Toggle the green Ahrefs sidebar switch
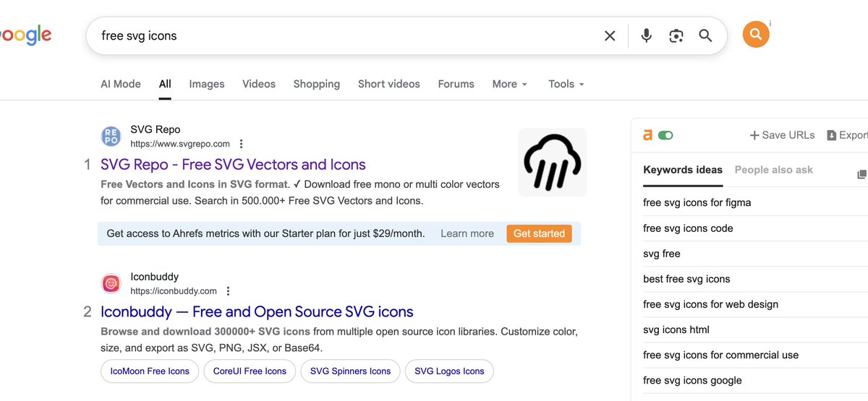Image resolution: width=868 pixels, height=401 pixels. coord(665,135)
